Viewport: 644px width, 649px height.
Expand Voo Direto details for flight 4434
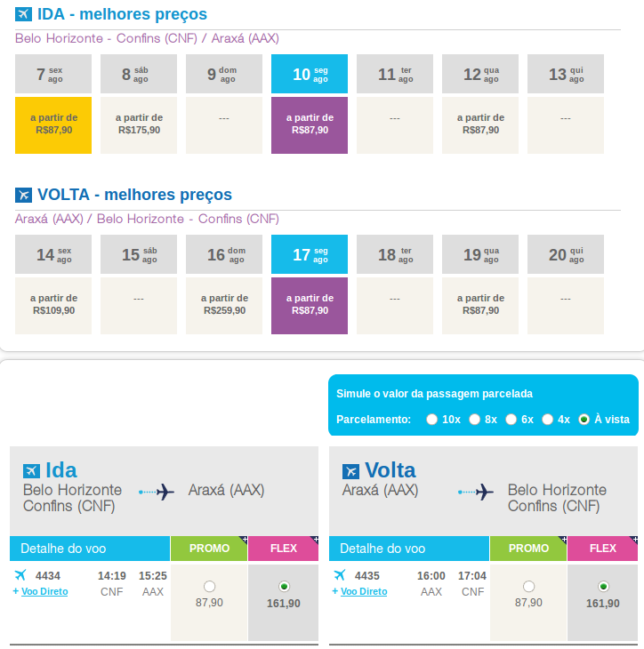44,591
